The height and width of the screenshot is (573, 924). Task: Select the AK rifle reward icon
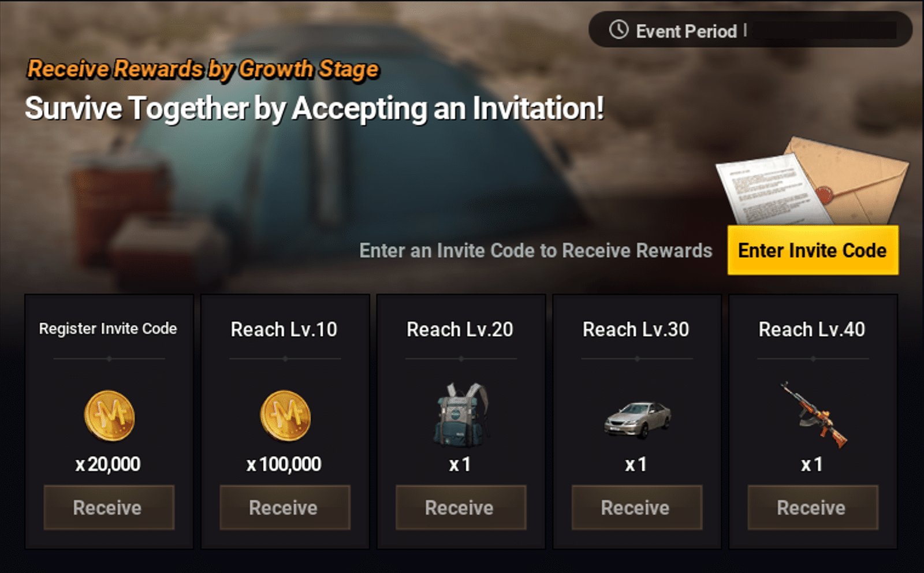(x=813, y=415)
